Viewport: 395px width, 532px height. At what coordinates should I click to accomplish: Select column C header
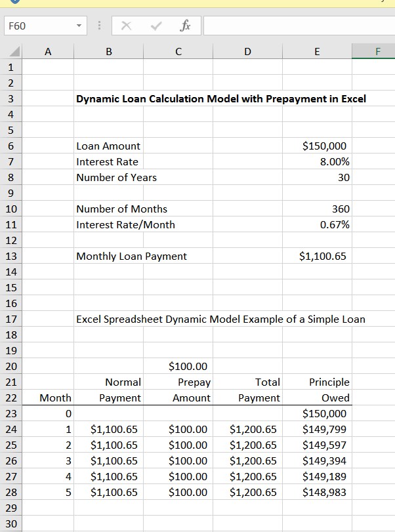click(178, 52)
